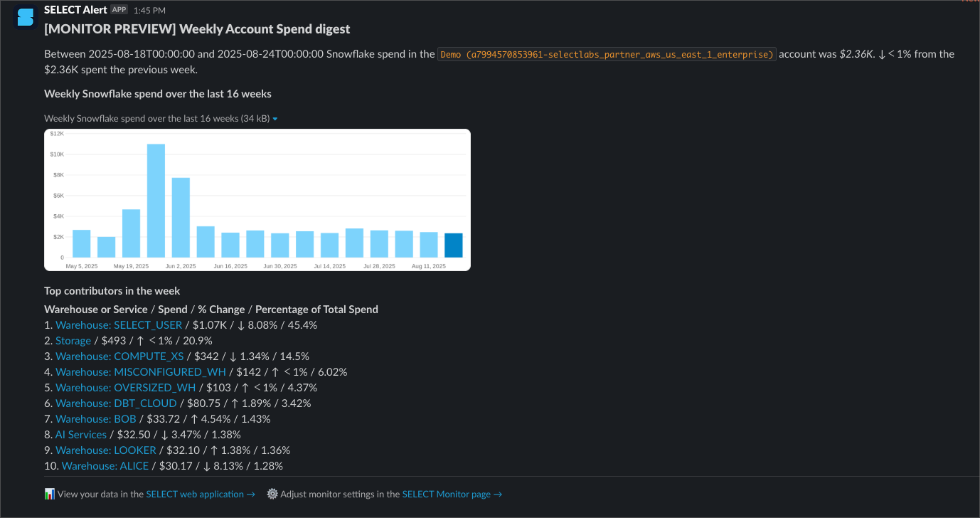Open Warehouse: LOOKER link
The height and width of the screenshot is (518, 980).
click(x=106, y=450)
